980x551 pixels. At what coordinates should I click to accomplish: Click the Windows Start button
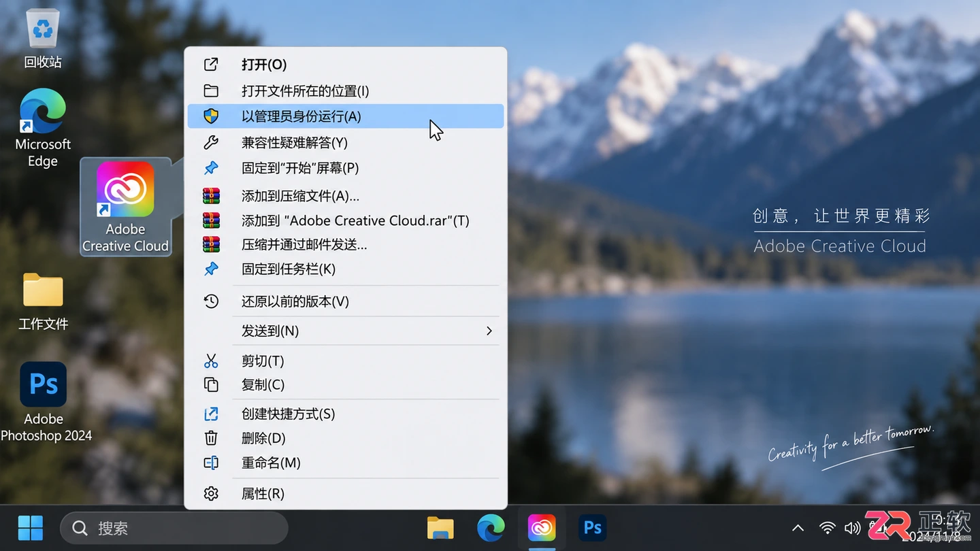[31, 528]
